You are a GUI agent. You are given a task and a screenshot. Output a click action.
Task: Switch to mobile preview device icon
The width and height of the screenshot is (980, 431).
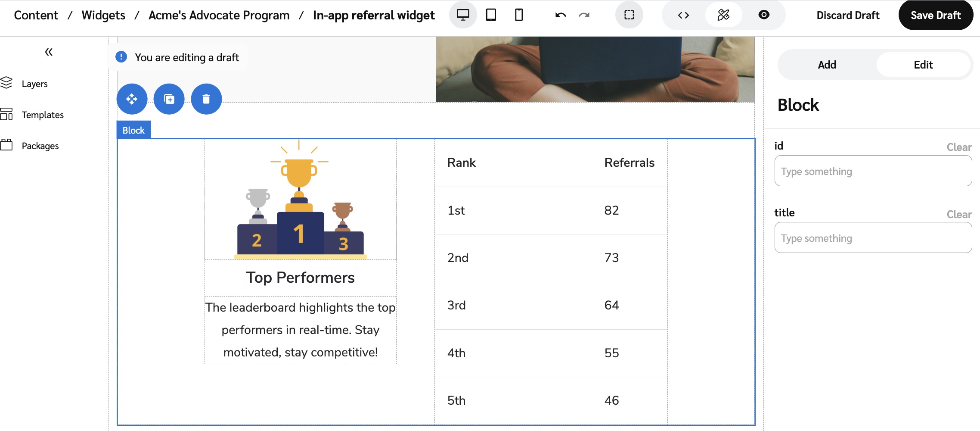(519, 15)
